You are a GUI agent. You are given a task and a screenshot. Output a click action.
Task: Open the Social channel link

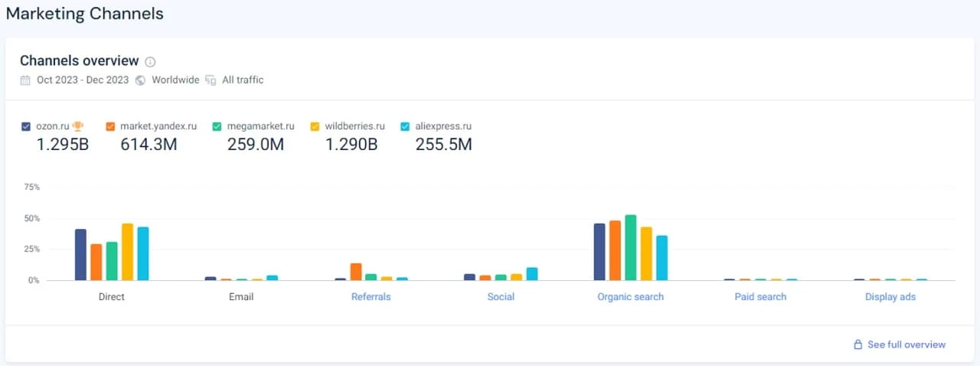[x=501, y=296]
